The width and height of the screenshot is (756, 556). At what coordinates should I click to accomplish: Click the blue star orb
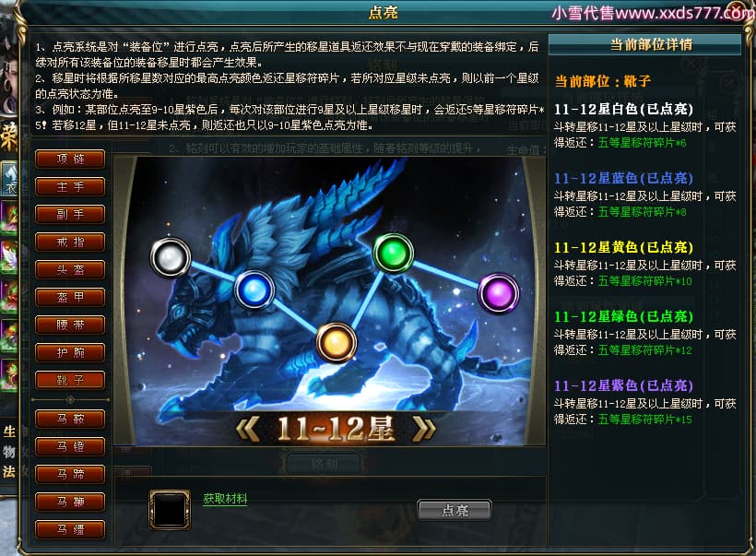254,290
